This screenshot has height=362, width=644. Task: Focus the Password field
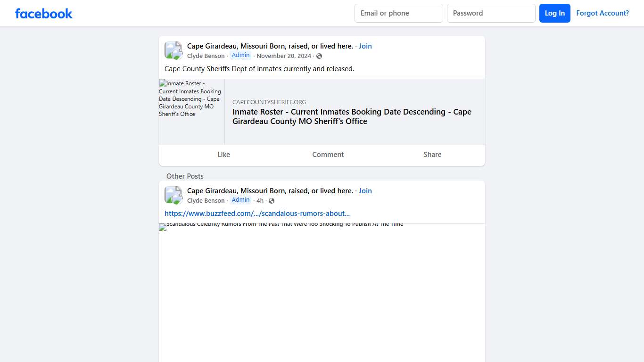coord(491,13)
